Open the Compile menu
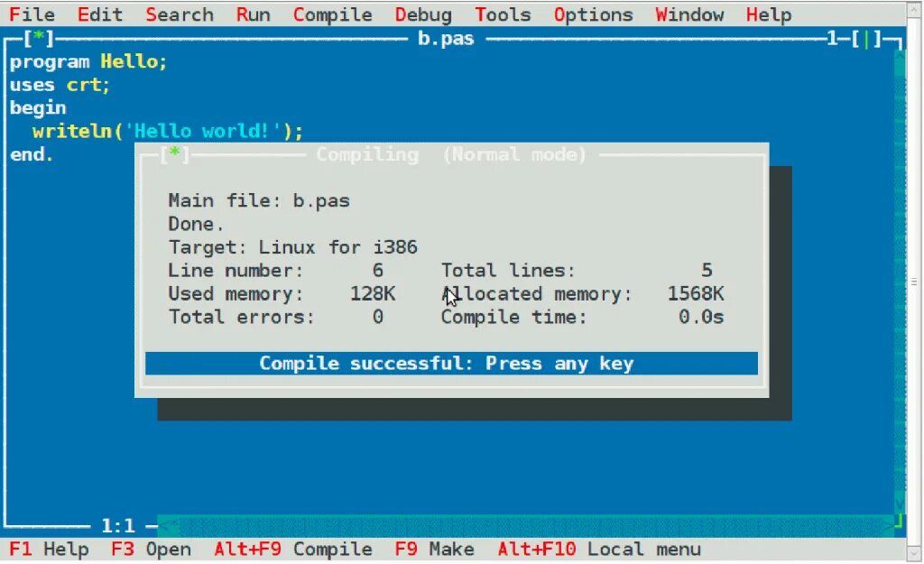924x564 pixels. pyautogui.click(x=332, y=14)
